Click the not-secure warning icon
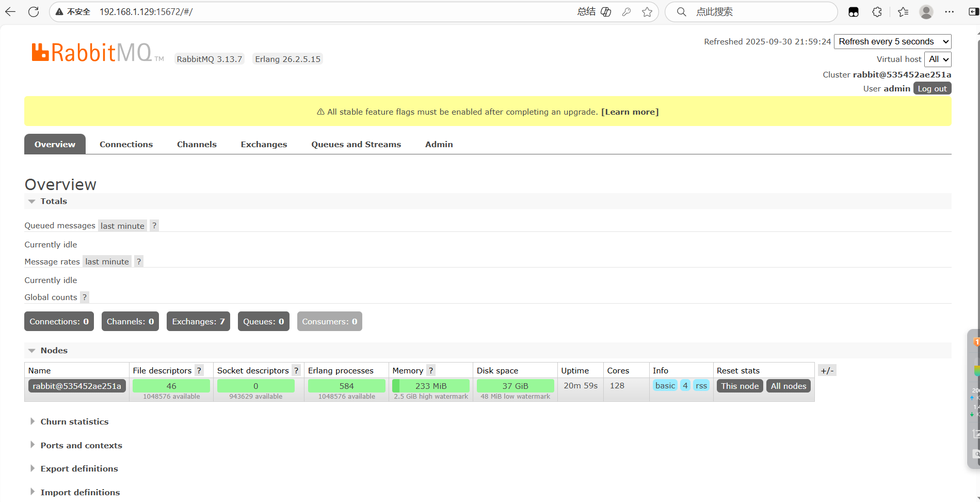Screen dimensions: 980x502 [59, 12]
